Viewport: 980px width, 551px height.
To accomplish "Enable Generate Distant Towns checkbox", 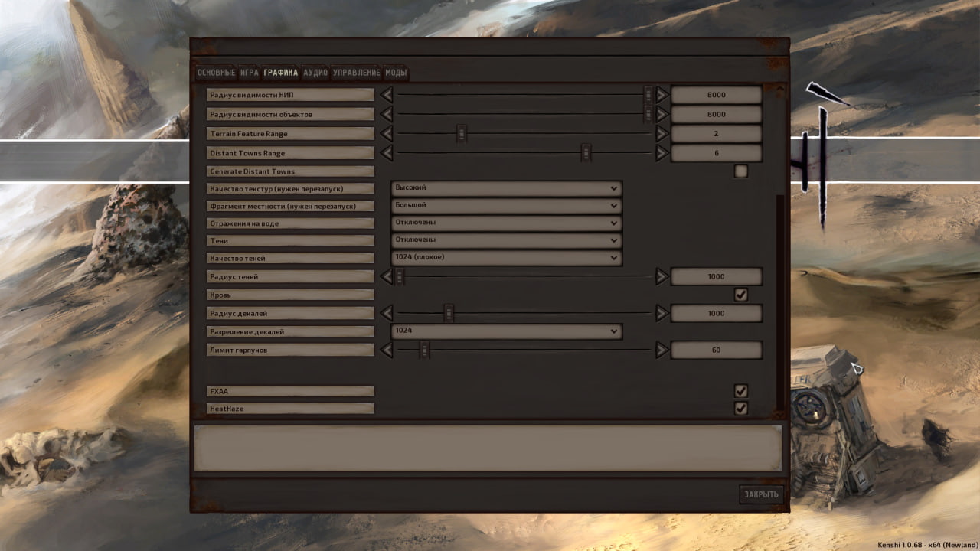I will pos(740,171).
